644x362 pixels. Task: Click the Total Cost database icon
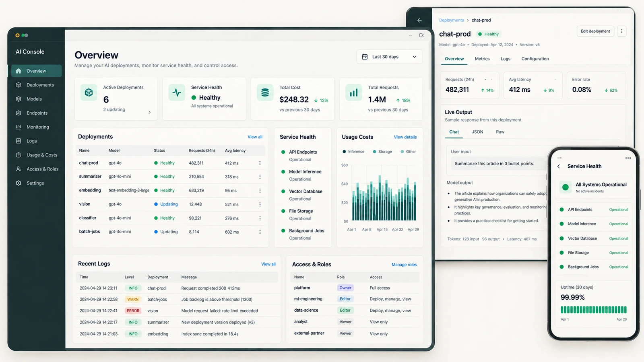coord(265,93)
